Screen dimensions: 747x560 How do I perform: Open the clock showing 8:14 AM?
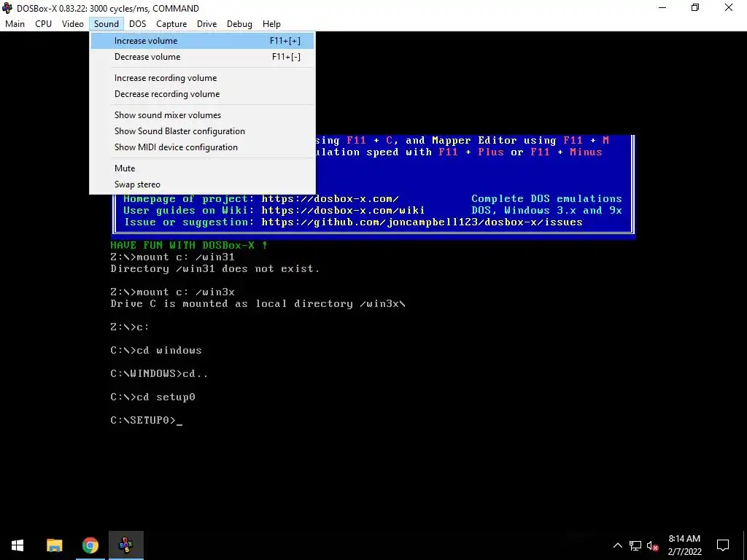coord(684,545)
